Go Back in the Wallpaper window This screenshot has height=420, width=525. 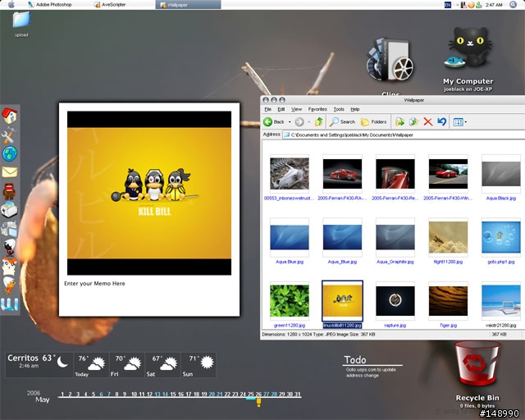(x=273, y=121)
